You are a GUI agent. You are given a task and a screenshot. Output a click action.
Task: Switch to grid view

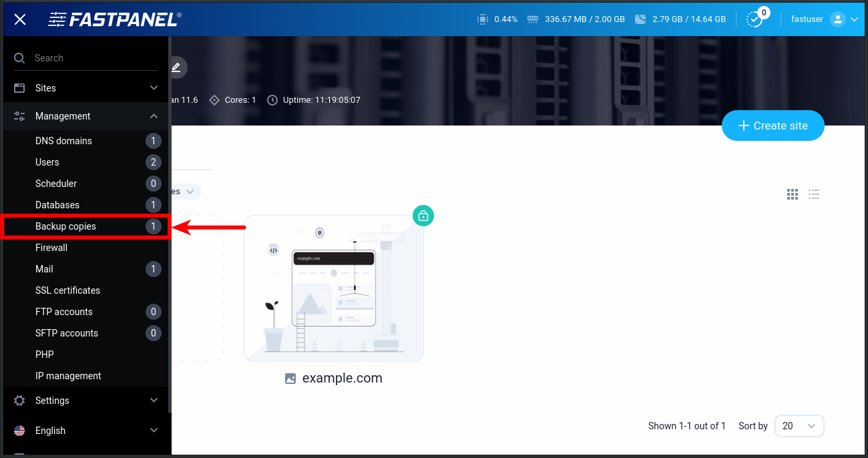pyautogui.click(x=793, y=194)
